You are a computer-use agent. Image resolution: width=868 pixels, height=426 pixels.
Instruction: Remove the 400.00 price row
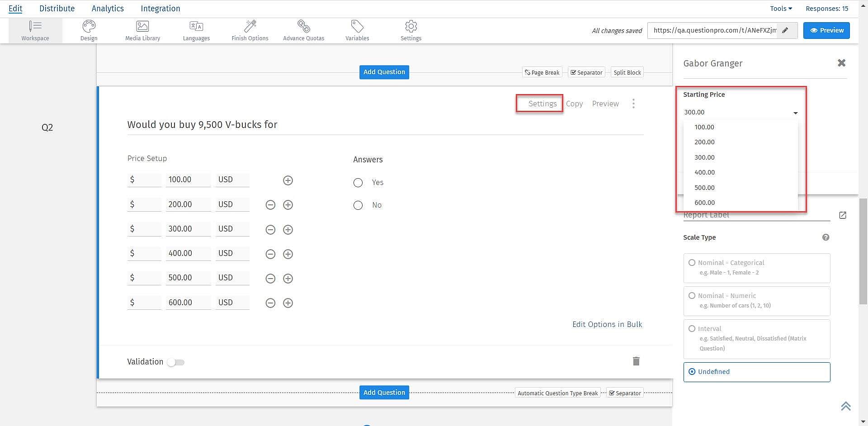tap(270, 254)
